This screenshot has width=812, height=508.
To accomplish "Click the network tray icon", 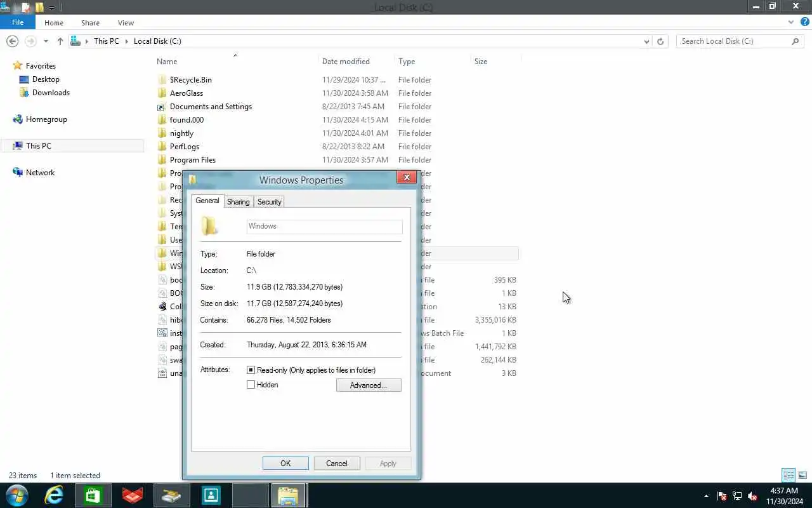I will (737, 496).
